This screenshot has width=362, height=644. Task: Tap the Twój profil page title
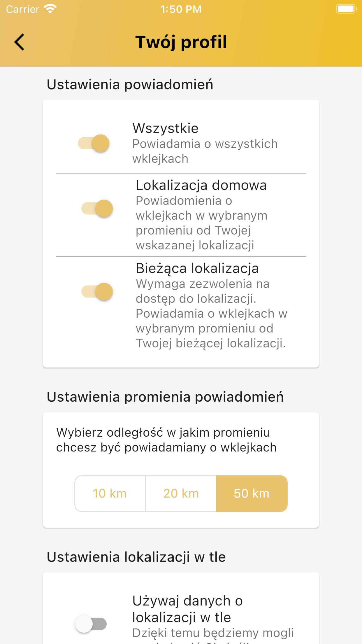(x=181, y=42)
